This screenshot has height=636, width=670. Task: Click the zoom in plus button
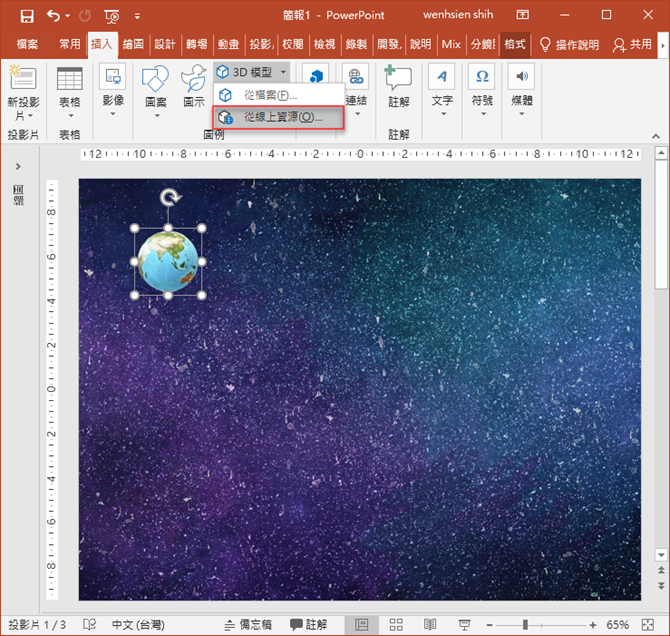[593, 625]
